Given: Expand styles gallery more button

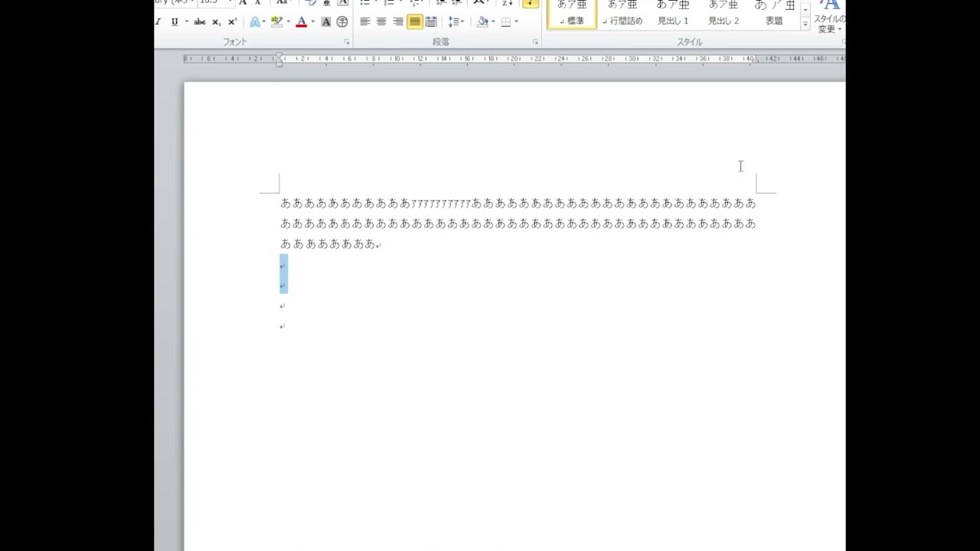Looking at the screenshot, I should coord(805,24).
